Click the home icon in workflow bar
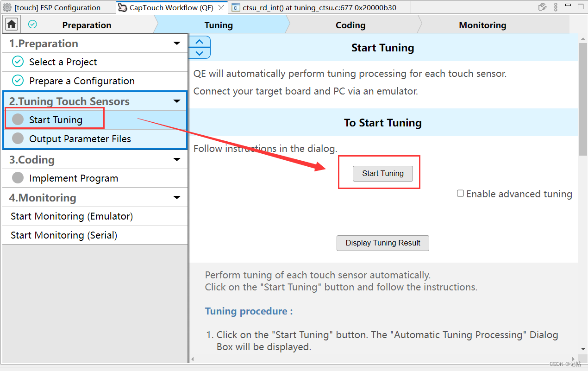This screenshot has width=588, height=371. click(12, 24)
